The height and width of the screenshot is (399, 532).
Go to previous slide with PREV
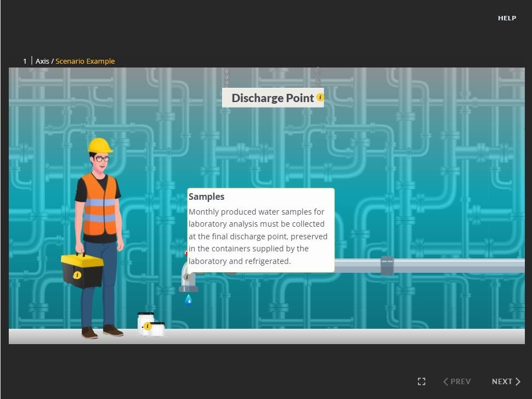pos(457,381)
